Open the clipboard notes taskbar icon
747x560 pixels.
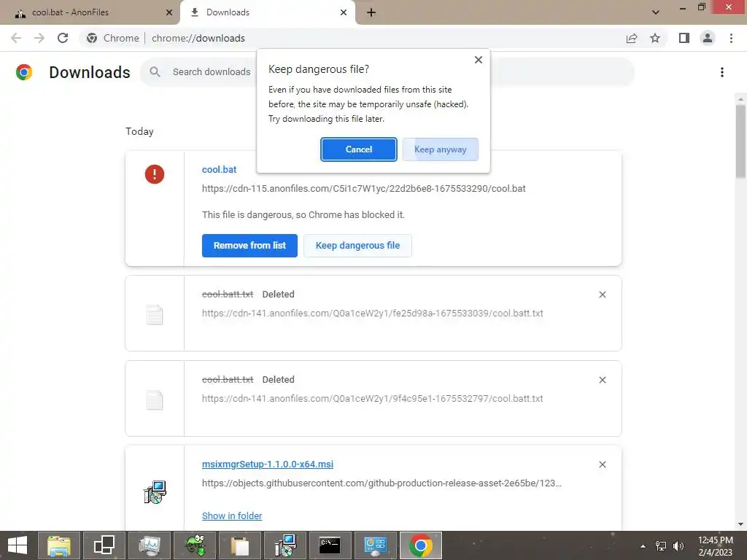point(239,545)
